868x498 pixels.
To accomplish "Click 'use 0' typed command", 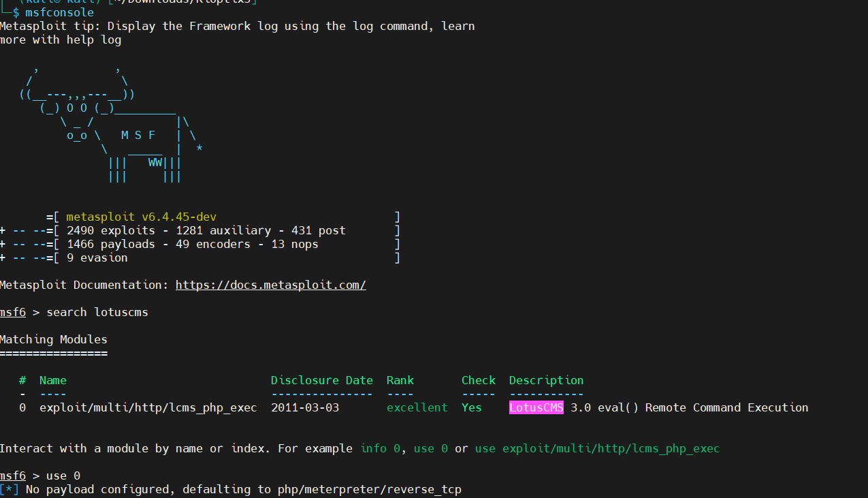I will click(x=63, y=476).
